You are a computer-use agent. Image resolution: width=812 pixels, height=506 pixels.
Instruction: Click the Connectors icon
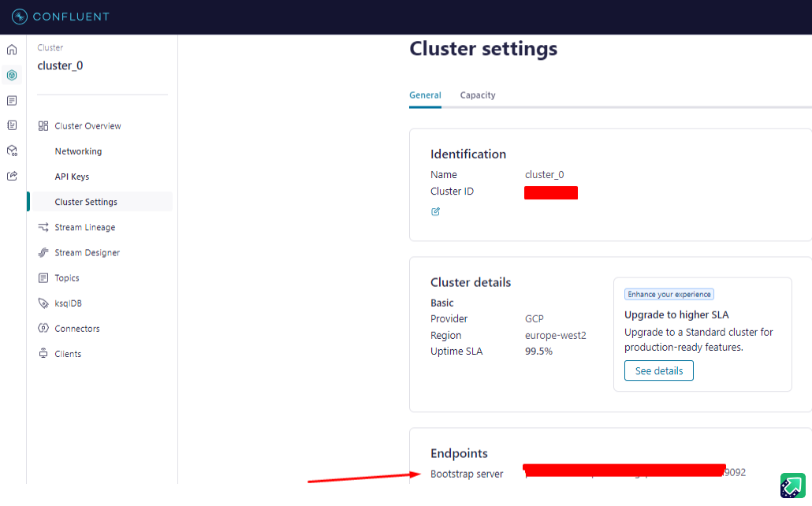[x=43, y=329]
